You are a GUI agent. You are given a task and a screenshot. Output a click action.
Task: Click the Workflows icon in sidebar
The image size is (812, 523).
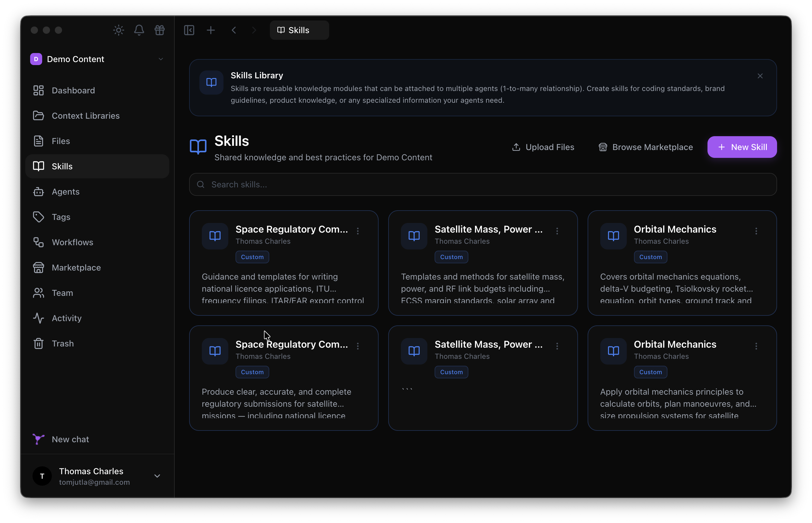38,242
